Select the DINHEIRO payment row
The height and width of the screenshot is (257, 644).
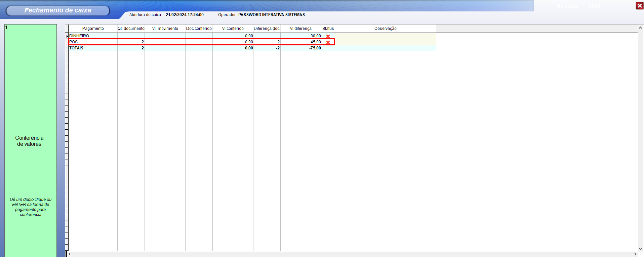tap(252, 36)
